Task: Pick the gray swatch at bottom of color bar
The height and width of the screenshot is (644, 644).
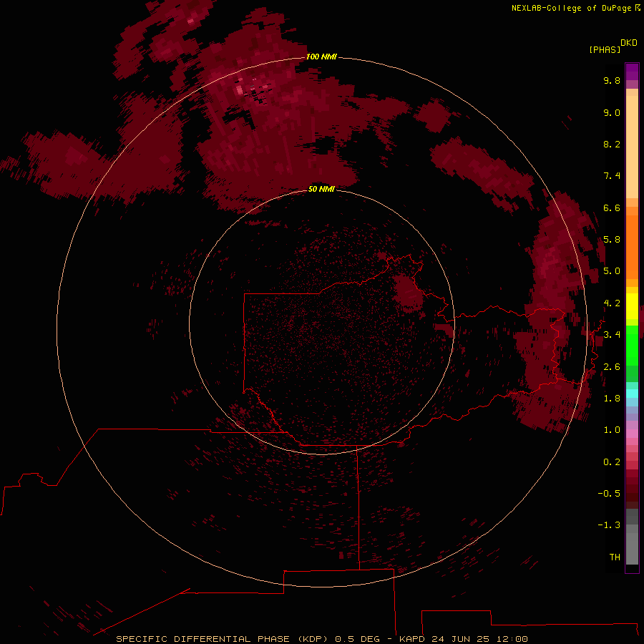Action: [632, 548]
